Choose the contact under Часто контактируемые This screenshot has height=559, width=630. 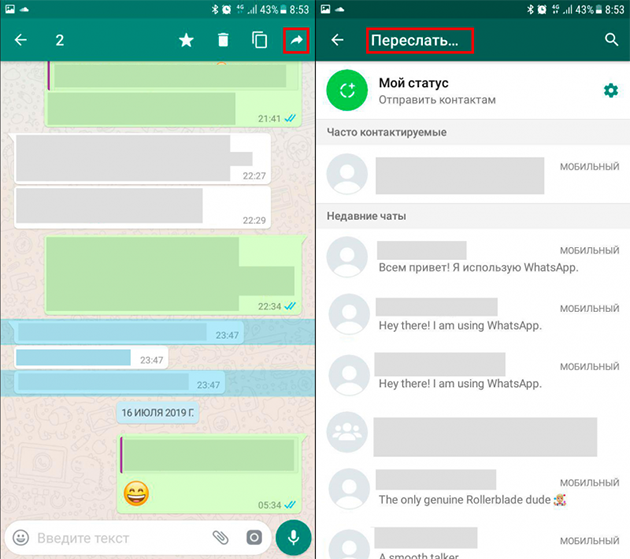click(473, 175)
